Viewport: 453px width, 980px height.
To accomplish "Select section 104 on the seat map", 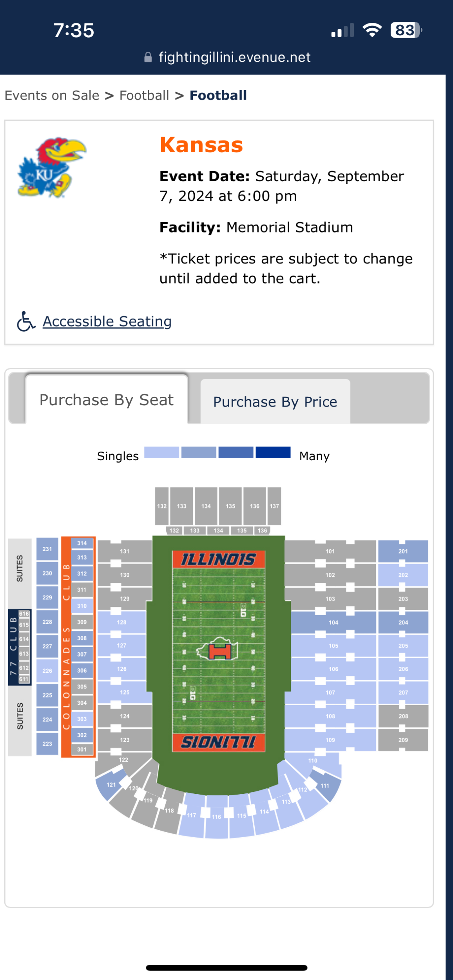I will (x=333, y=622).
